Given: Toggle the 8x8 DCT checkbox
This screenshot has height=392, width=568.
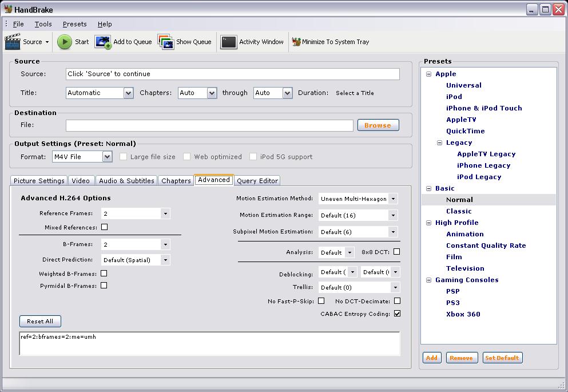Looking at the screenshot, I should point(396,251).
